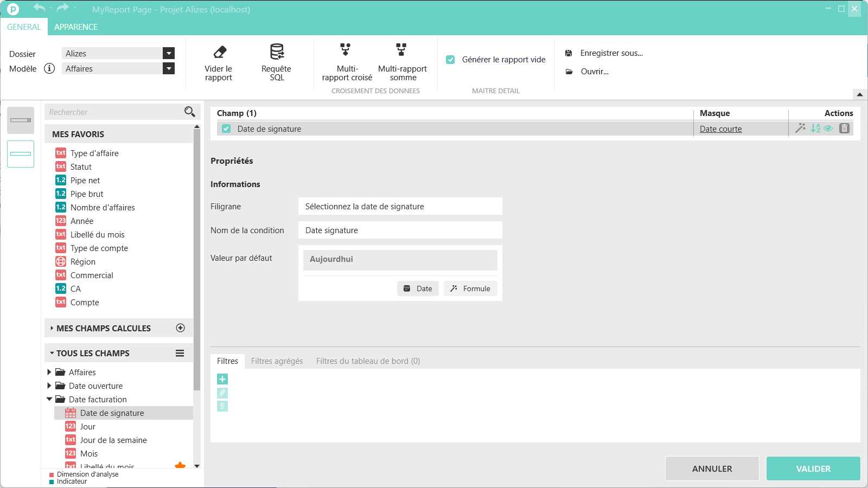Click the Vider le rapport eraser icon
The width and height of the screenshot is (868, 488).
[220, 52]
